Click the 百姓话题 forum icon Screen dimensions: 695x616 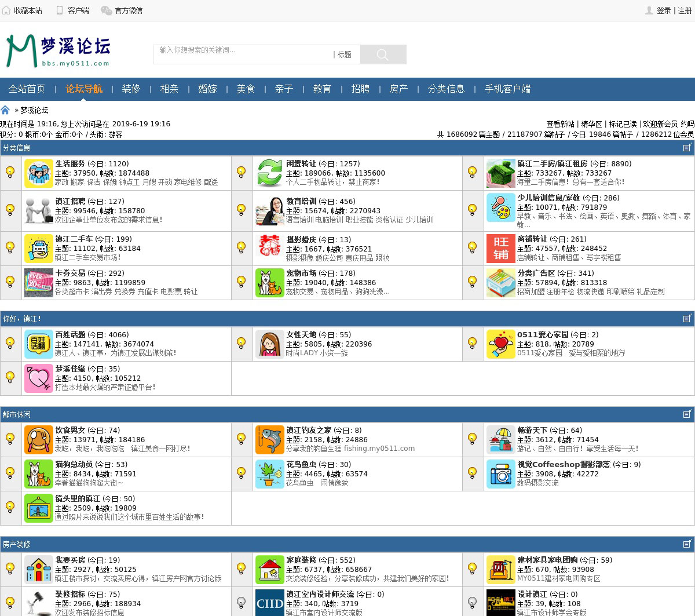pyautogui.click(x=38, y=344)
